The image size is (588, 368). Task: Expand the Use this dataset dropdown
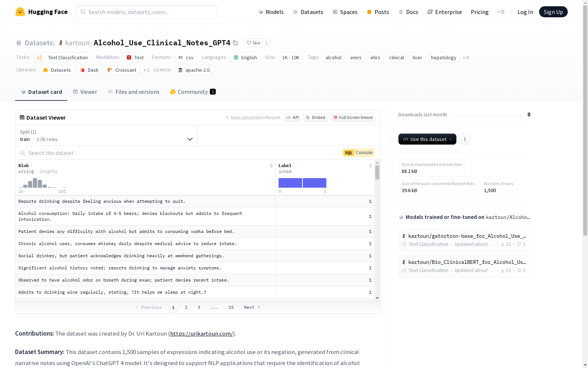(x=427, y=139)
